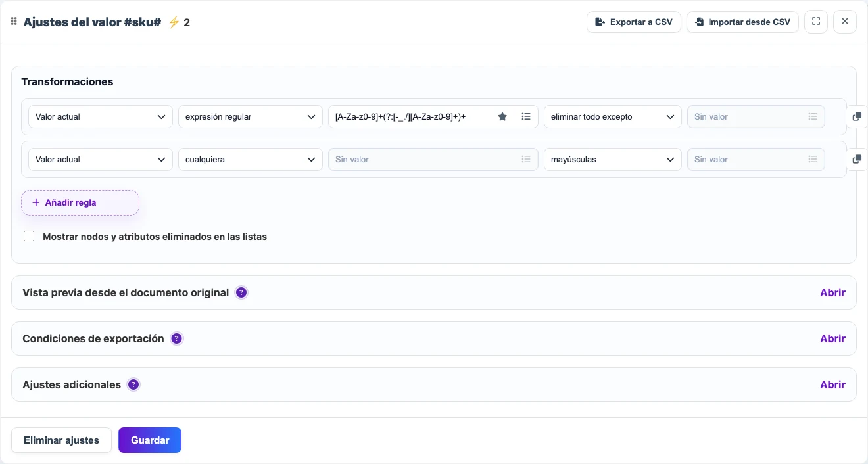Viewport: 868px width, 464px height.
Task: Click list icon in field after mayúsculas
Action: point(813,159)
